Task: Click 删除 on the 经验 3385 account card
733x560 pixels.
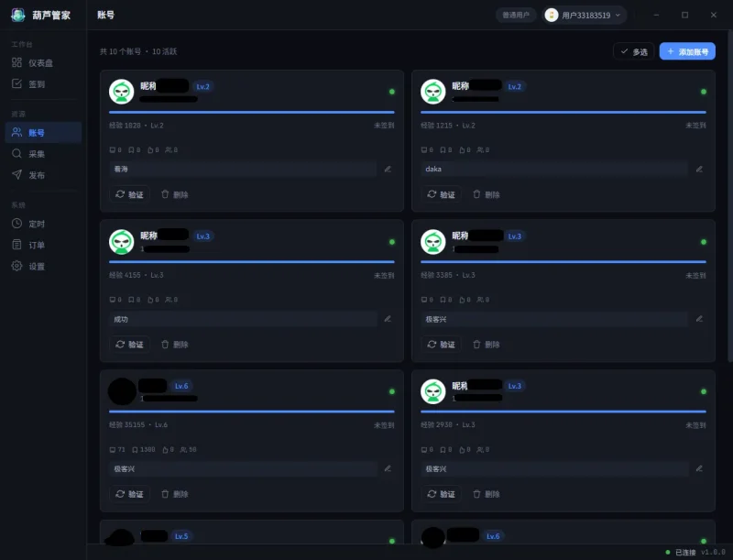Action: point(487,345)
